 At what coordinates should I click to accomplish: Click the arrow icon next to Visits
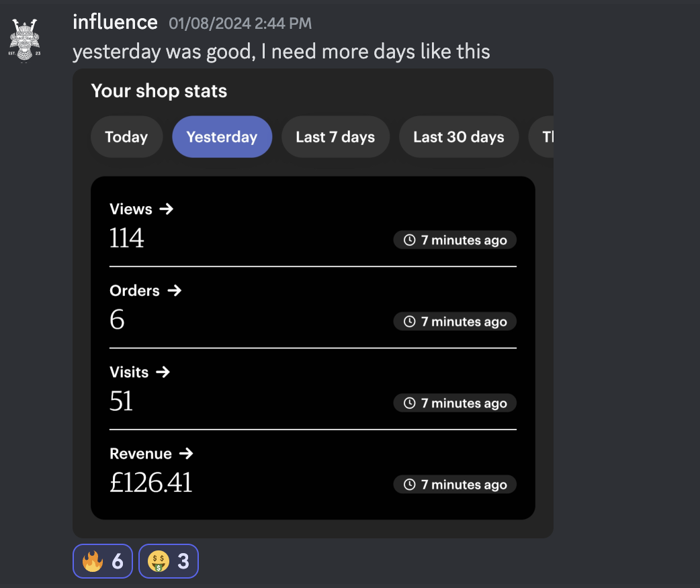[163, 372]
